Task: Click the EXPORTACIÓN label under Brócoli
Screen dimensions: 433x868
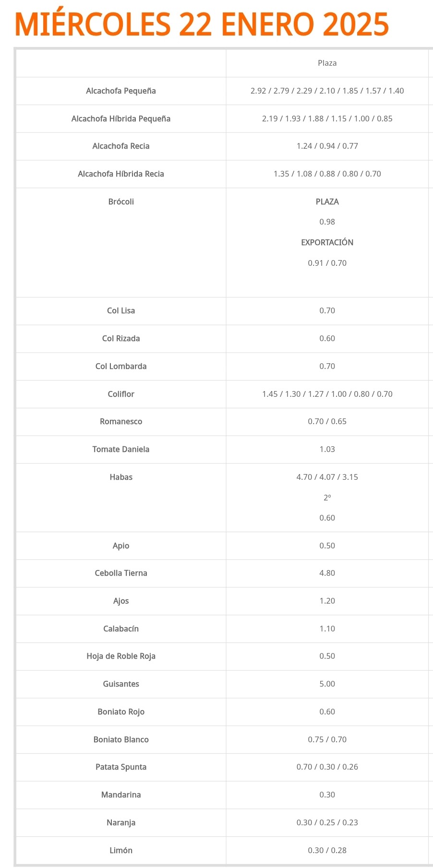Action: click(327, 242)
